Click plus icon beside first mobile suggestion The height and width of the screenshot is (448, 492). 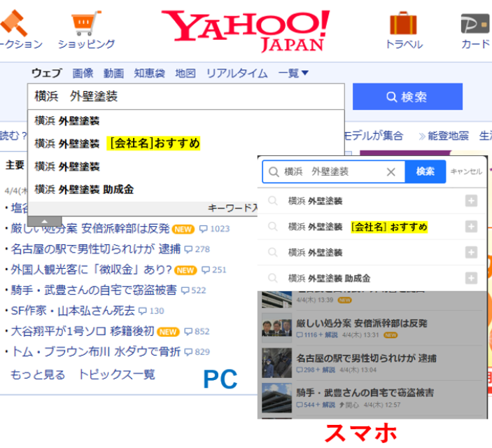click(x=471, y=202)
